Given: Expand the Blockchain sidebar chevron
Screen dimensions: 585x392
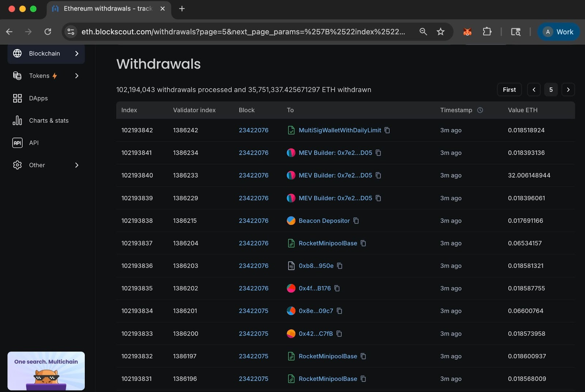Looking at the screenshot, I should click(77, 53).
